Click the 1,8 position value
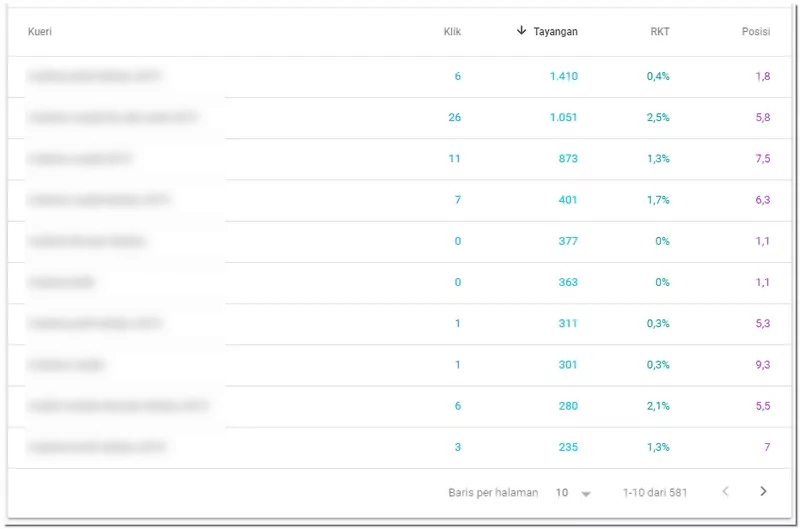Viewport: 800px width, 529px height. 763,76
